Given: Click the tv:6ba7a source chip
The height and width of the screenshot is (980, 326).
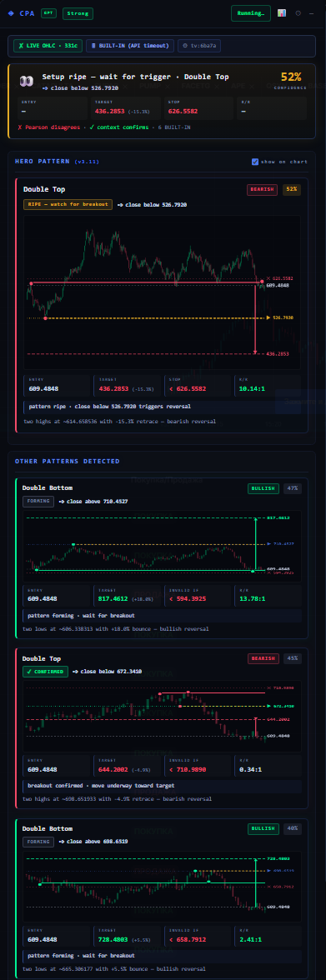Looking at the screenshot, I should 199,46.
